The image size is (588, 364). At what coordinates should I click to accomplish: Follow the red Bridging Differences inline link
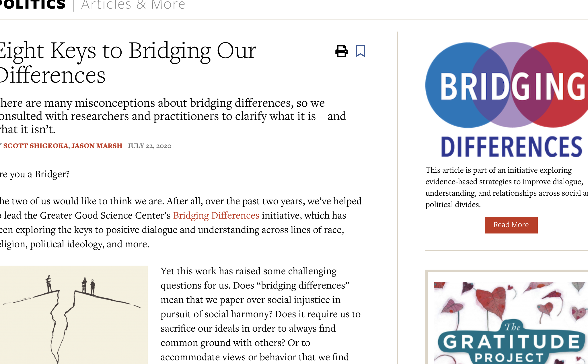point(216,215)
